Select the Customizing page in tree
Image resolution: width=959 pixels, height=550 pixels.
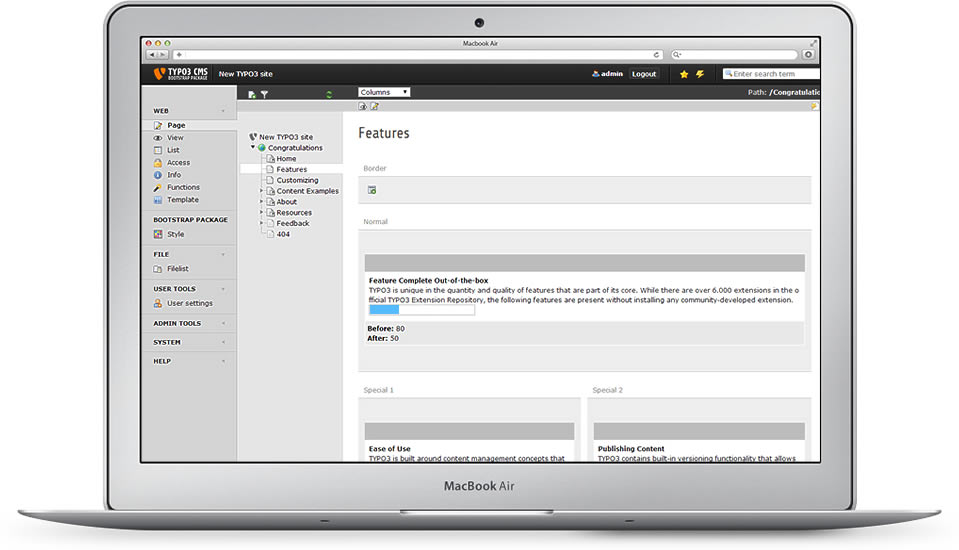coord(297,180)
